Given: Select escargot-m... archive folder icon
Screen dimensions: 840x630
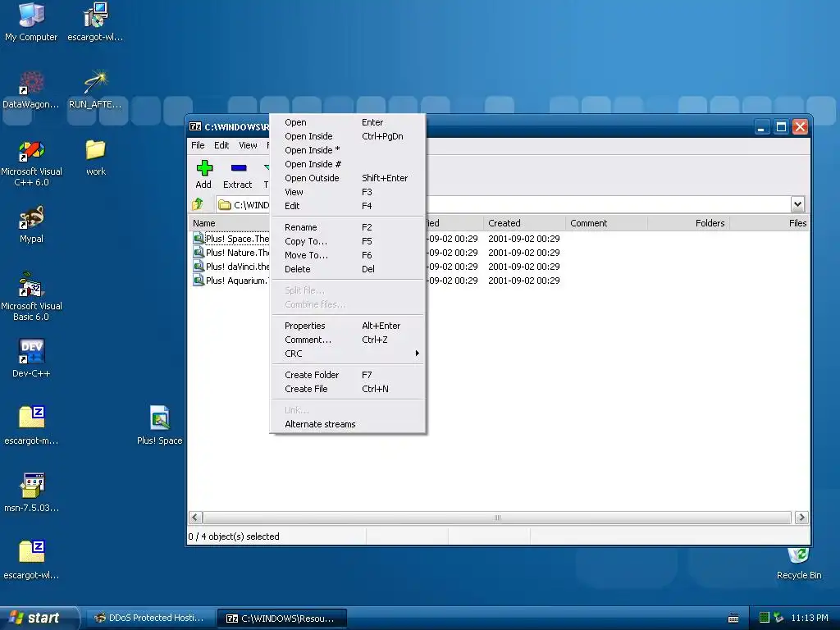Looking at the screenshot, I should tap(31, 419).
